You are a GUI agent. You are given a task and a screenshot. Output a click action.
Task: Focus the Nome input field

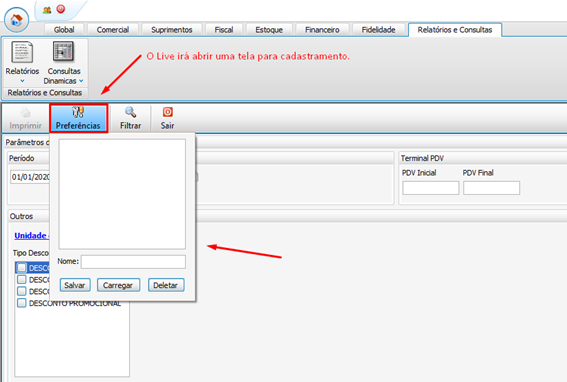click(x=133, y=262)
